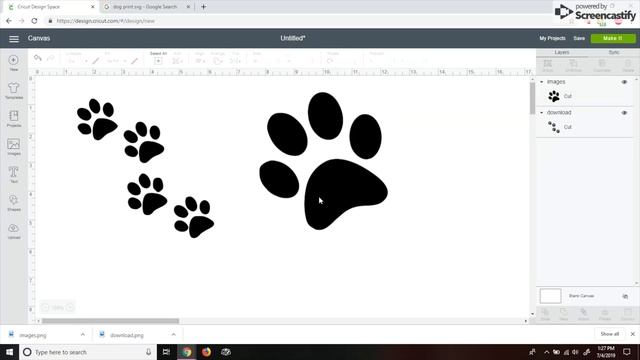640x360 pixels.
Task: Click the Blank Canvas color swatch
Action: [x=550, y=296]
